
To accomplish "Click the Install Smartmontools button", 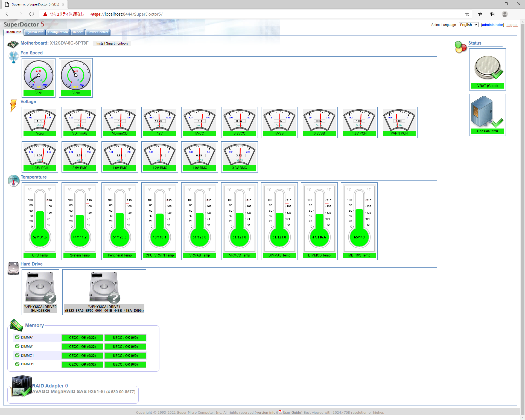I will click(112, 43).
